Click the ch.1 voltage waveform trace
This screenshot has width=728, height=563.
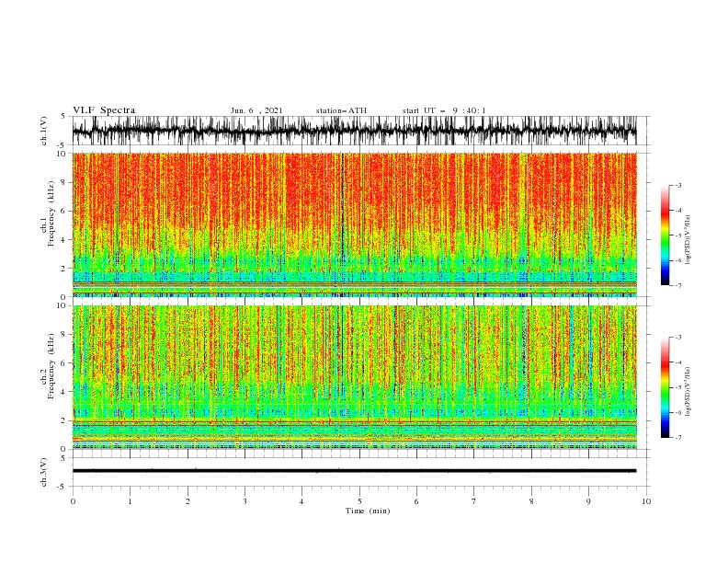coord(354,131)
